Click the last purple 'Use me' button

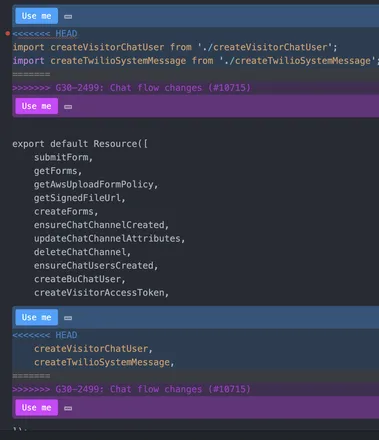[37, 407]
